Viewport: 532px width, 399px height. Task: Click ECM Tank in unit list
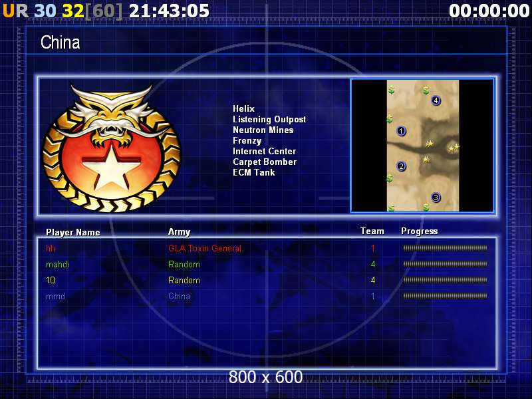point(254,172)
